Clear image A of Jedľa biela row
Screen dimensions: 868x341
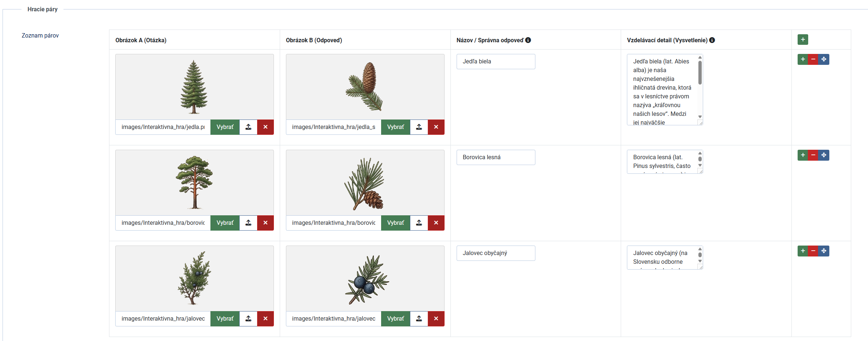coord(266,127)
